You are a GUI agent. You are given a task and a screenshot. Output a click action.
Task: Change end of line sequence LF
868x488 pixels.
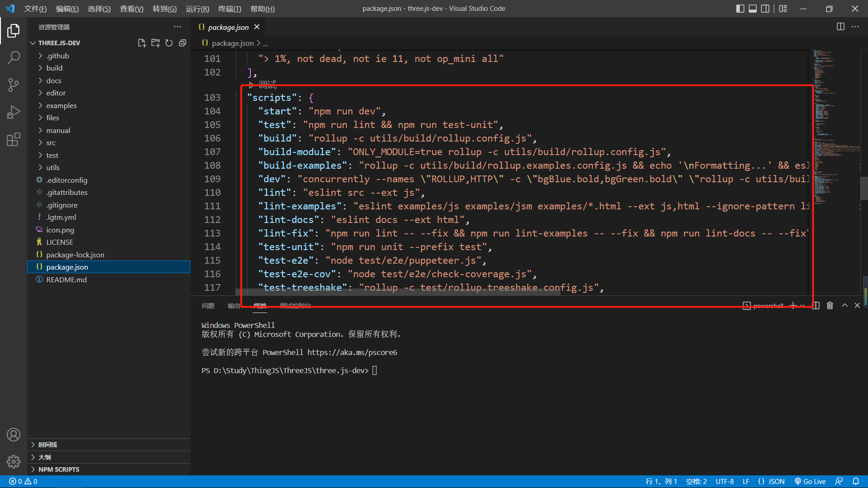click(746, 482)
